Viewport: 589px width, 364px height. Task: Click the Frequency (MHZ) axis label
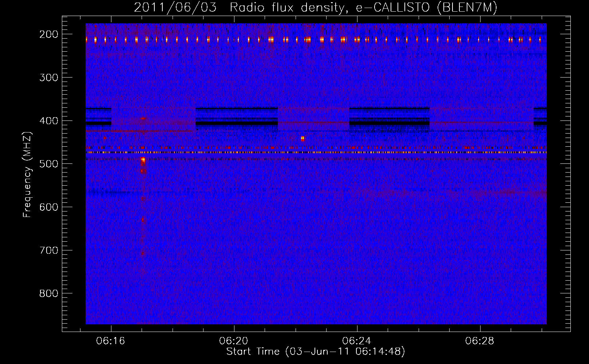pos(27,174)
